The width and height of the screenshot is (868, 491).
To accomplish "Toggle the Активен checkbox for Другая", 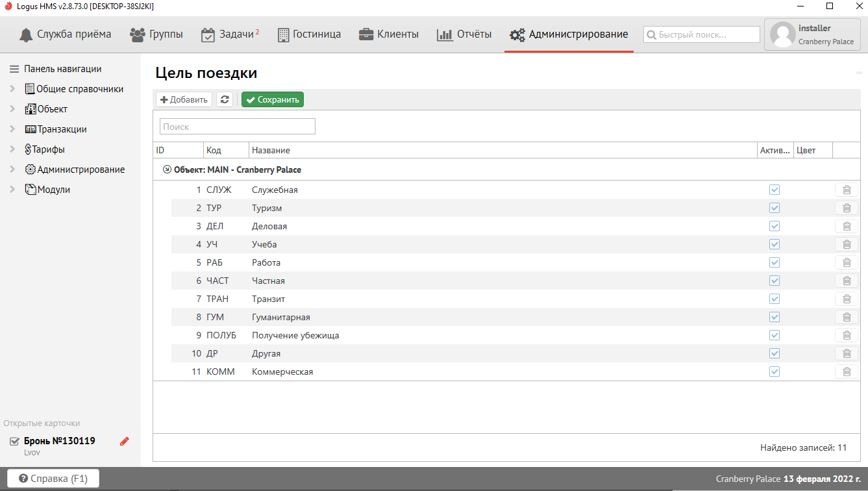I will click(775, 353).
